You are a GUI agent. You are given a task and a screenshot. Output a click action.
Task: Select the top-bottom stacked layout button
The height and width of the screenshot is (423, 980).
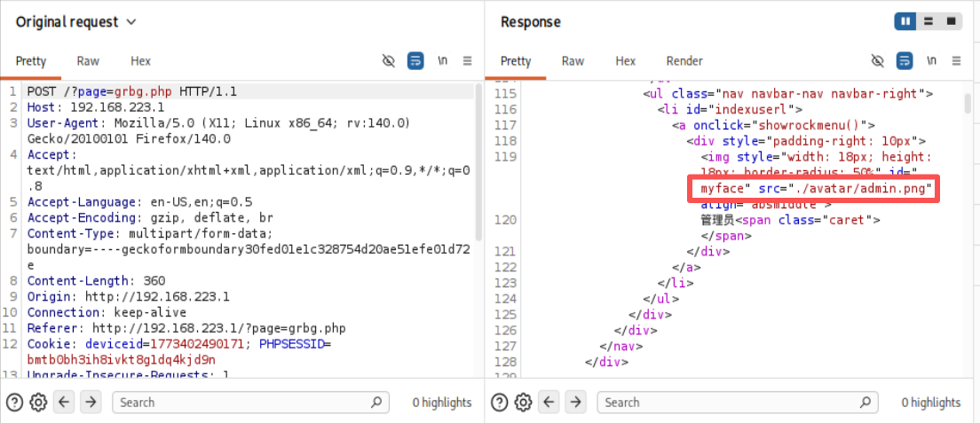coord(928,21)
